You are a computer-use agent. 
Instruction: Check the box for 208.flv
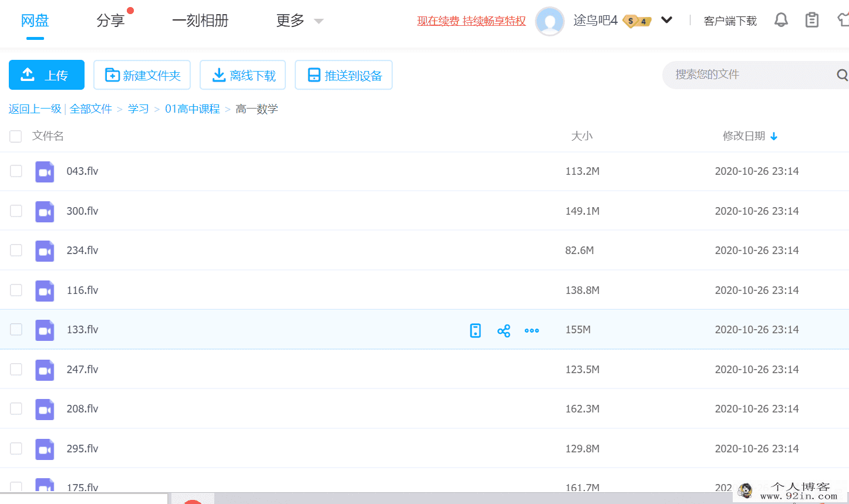[16, 408]
